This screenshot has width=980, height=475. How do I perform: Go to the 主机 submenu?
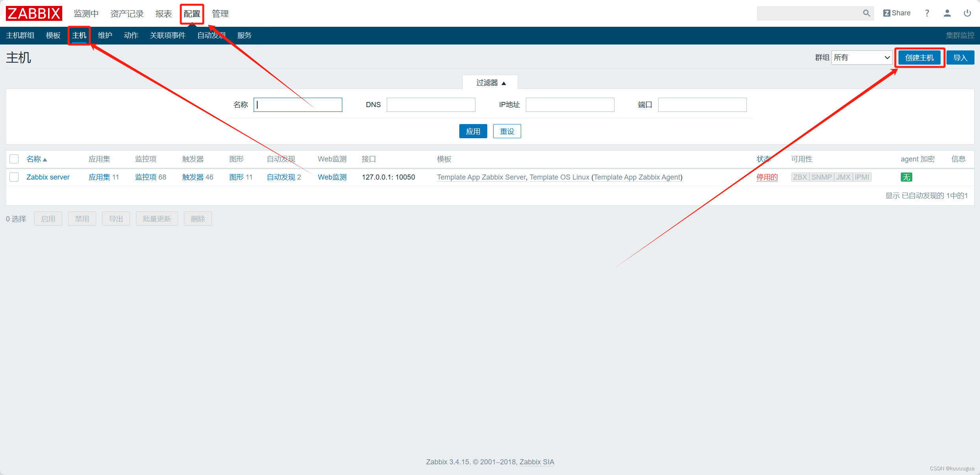click(79, 35)
